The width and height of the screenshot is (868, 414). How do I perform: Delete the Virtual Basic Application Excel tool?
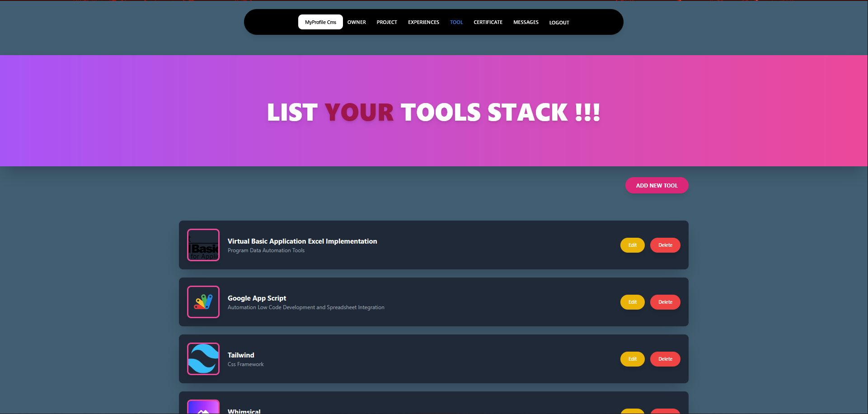click(x=665, y=245)
